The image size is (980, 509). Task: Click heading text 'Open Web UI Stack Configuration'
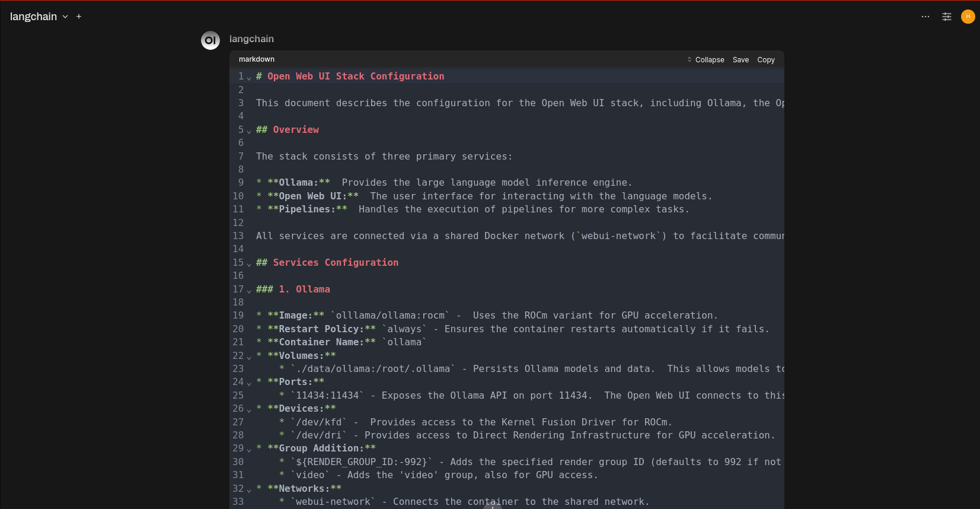[356, 76]
